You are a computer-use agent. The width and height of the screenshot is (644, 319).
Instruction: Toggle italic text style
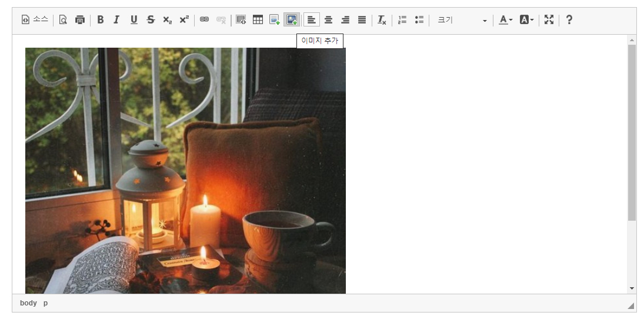point(116,20)
